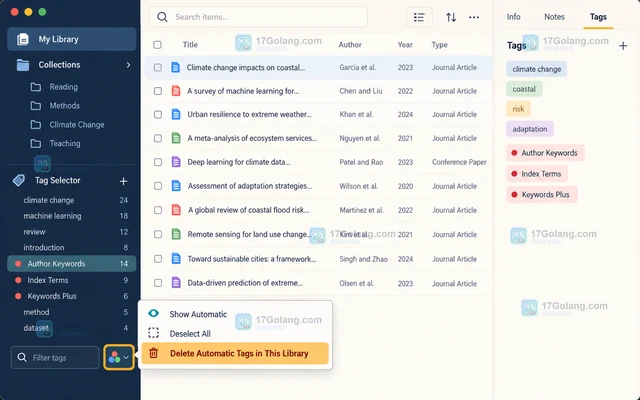Click the Reading folder icon
This screenshot has height=400, width=640.
[36, 87]
